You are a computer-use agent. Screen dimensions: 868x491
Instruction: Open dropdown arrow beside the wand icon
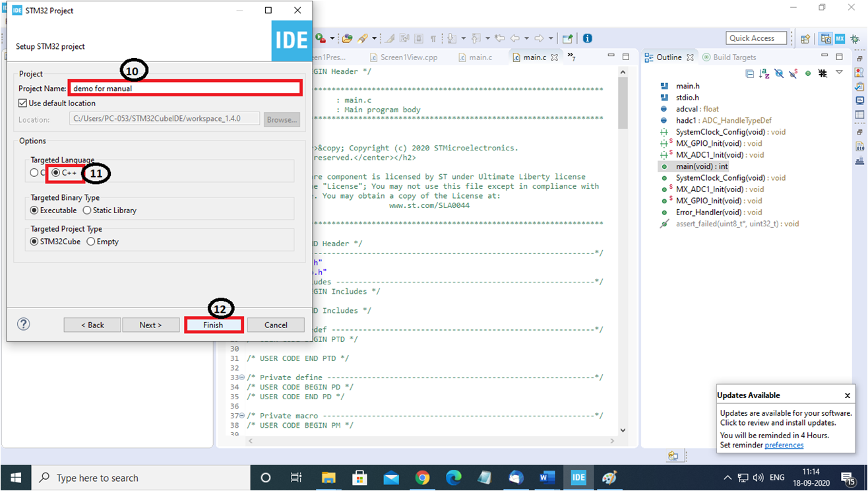pos(374,38)
